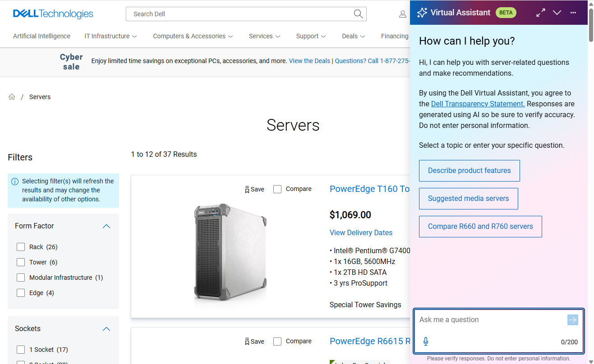Viewport: 594px width, 364px height.
Task: Click the '1 to 12 of 37 Results' text
Action: [164, 154]
